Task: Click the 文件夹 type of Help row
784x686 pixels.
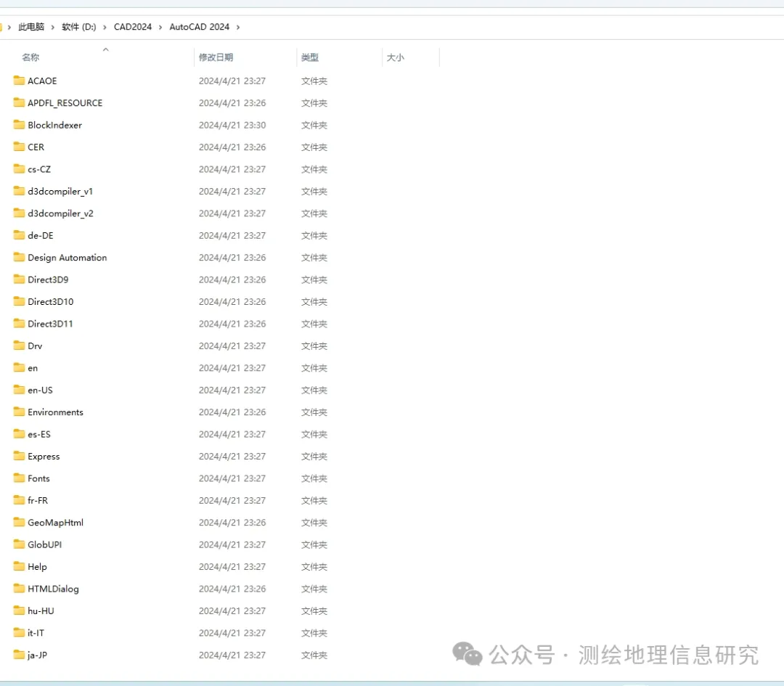Action: (314, 566)
